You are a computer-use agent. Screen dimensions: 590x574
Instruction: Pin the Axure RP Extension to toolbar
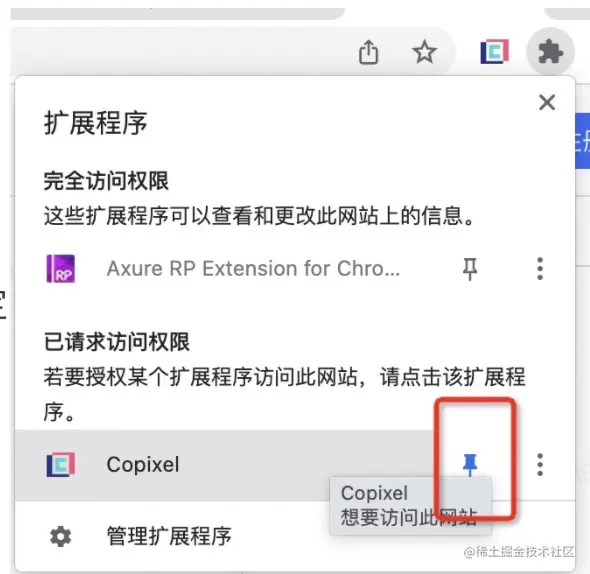click(x=470, y=269)
